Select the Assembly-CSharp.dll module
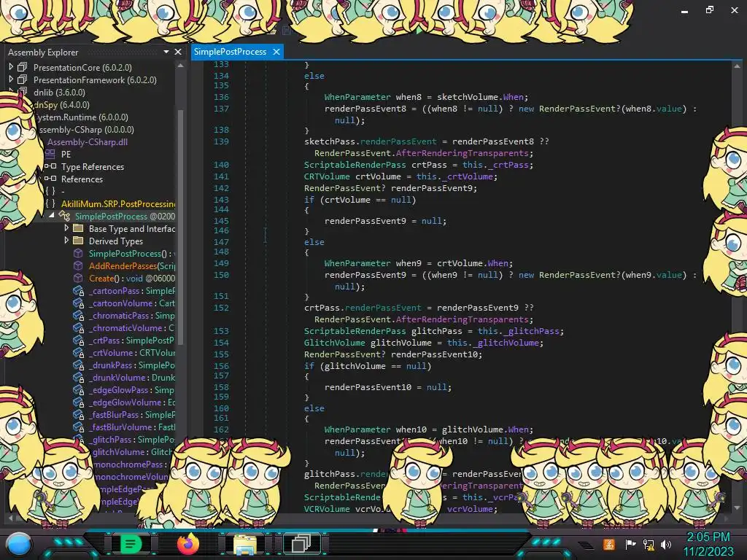747x560 pixels. coord(88,141)
